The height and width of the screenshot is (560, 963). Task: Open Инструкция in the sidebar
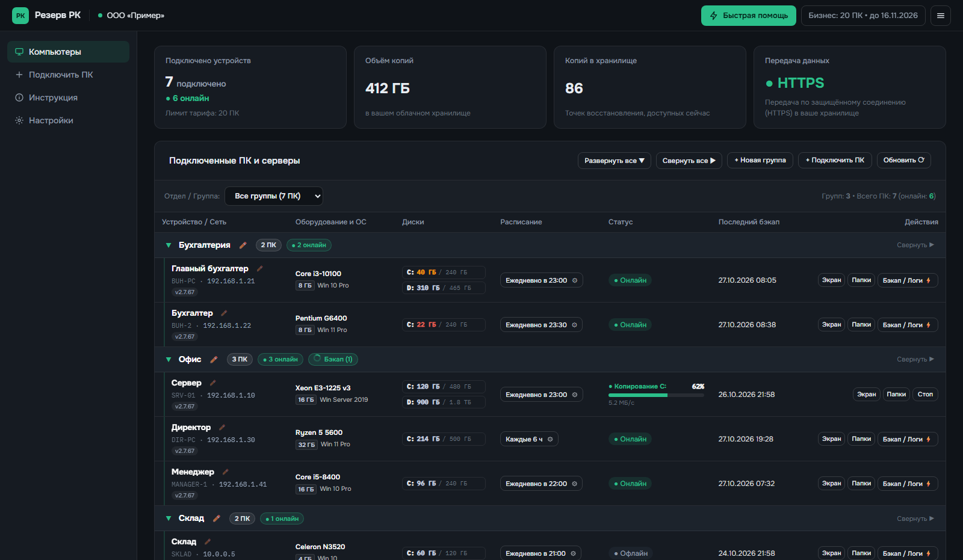click(68, 97)
